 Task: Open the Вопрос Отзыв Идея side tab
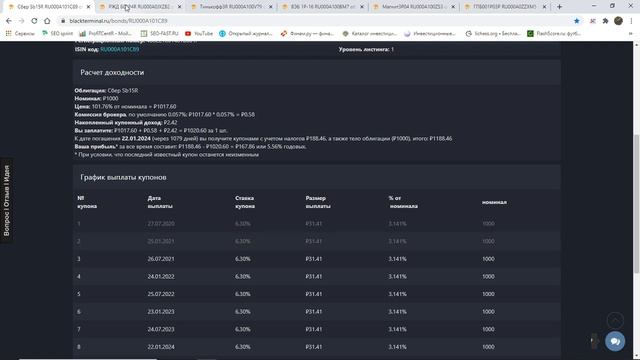pos(7,200)
